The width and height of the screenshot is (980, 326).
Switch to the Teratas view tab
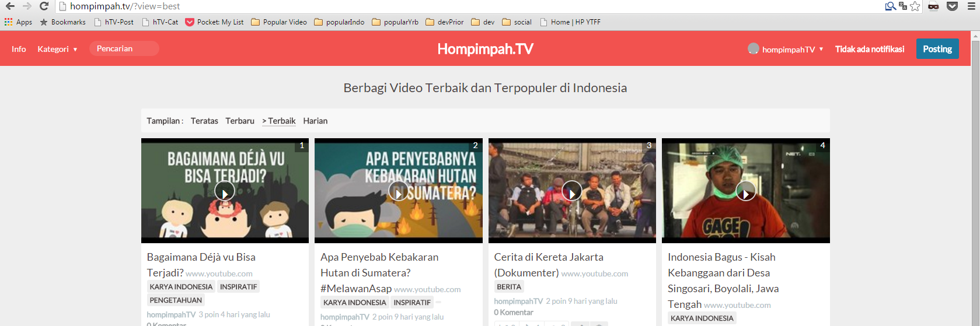click(204, 121)
